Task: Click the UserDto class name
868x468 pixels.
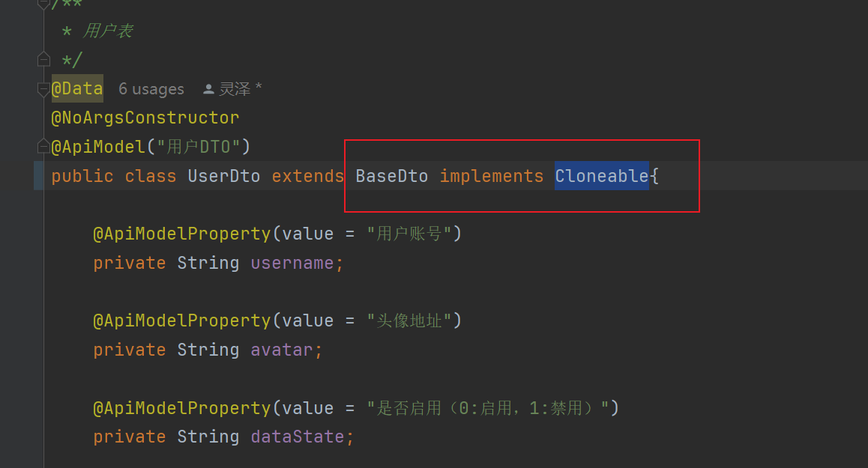Action: coord(223,176)
